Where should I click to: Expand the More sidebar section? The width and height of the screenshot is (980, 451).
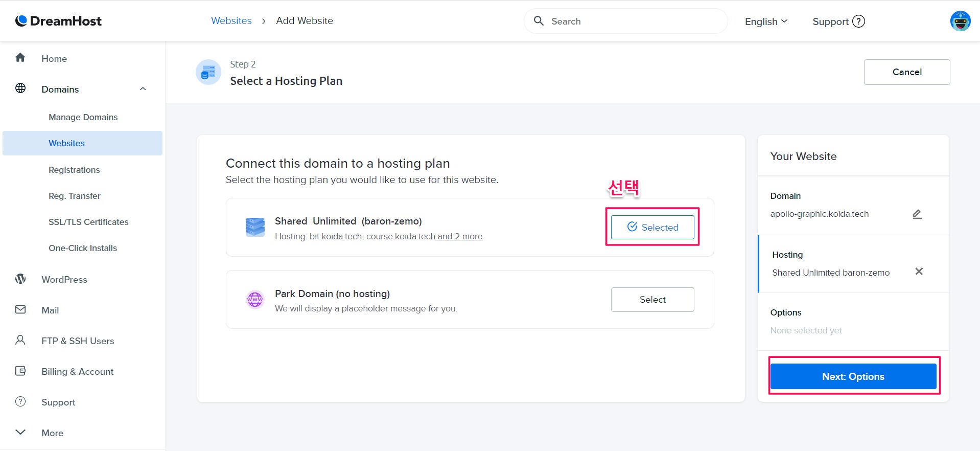[x=20, y=432]
